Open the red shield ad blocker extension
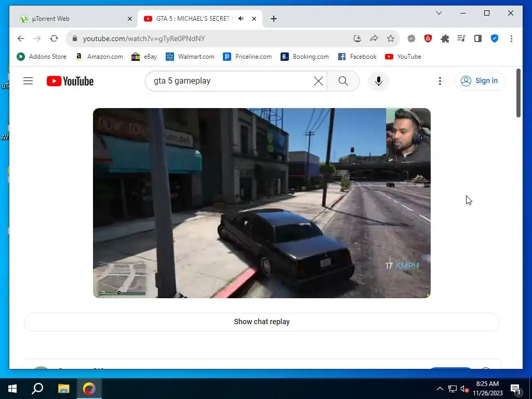The height and width of the screenshot is (399, 532). pos(428,38)
